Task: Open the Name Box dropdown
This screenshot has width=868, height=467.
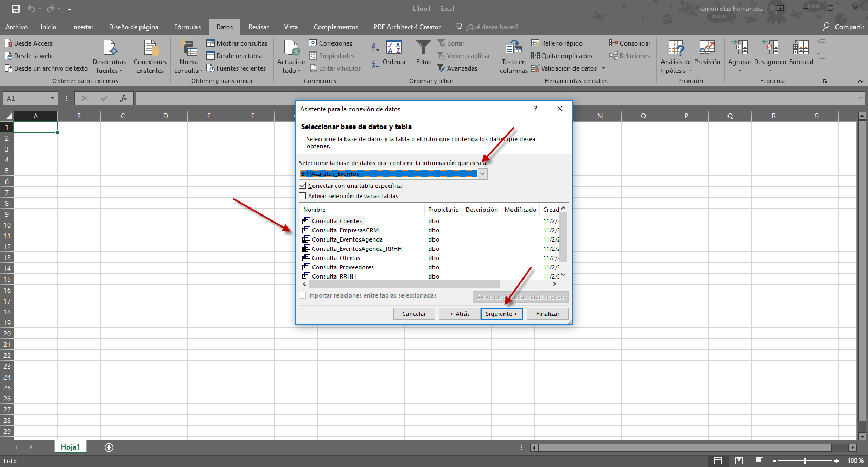Action: (53, 98)
